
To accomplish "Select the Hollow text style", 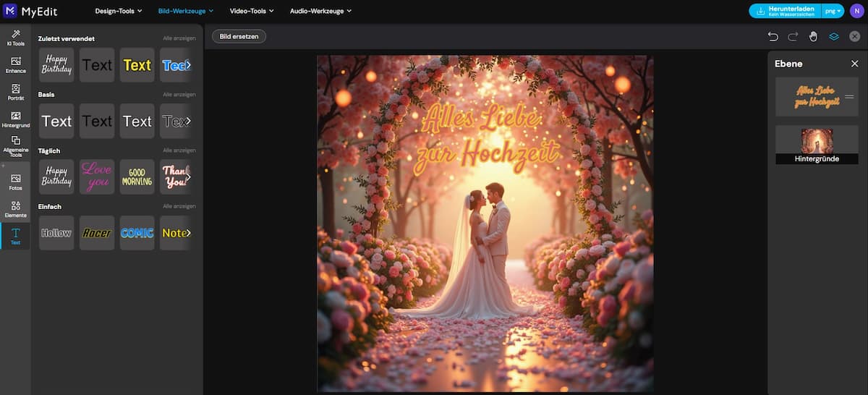I will point(56,233).
